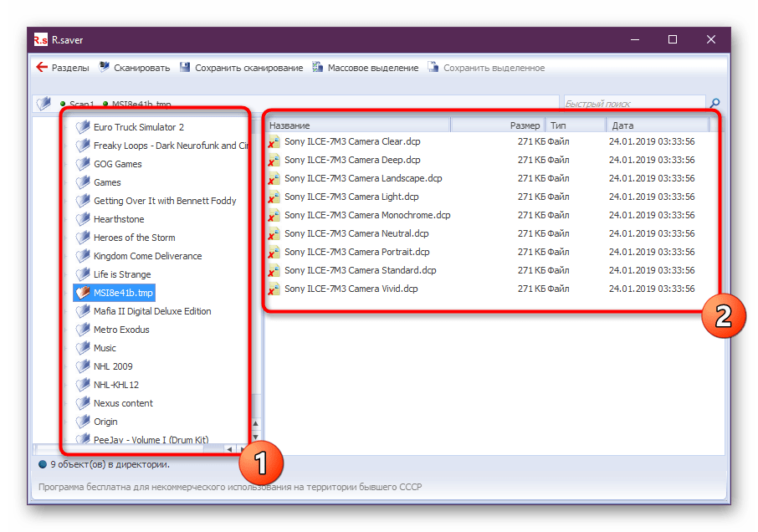This screenshot has width=758, height=532.
Task: Click the 9 объект(ов) в директории status
Action: 110,464
